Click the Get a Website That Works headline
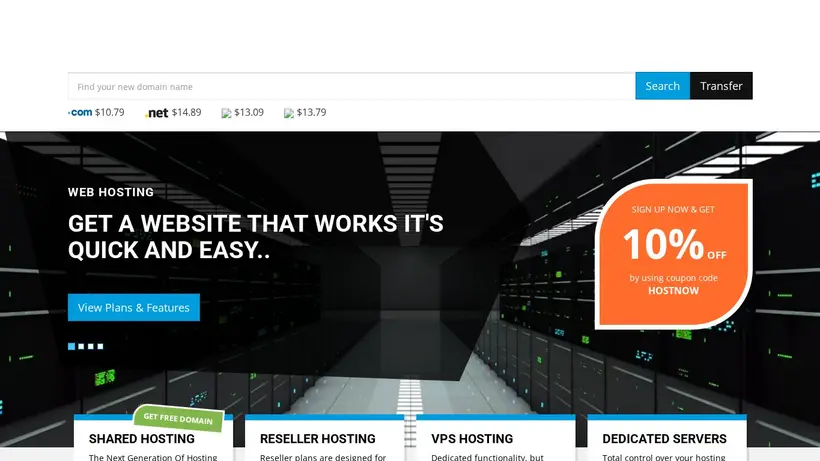 click(256, 237)
